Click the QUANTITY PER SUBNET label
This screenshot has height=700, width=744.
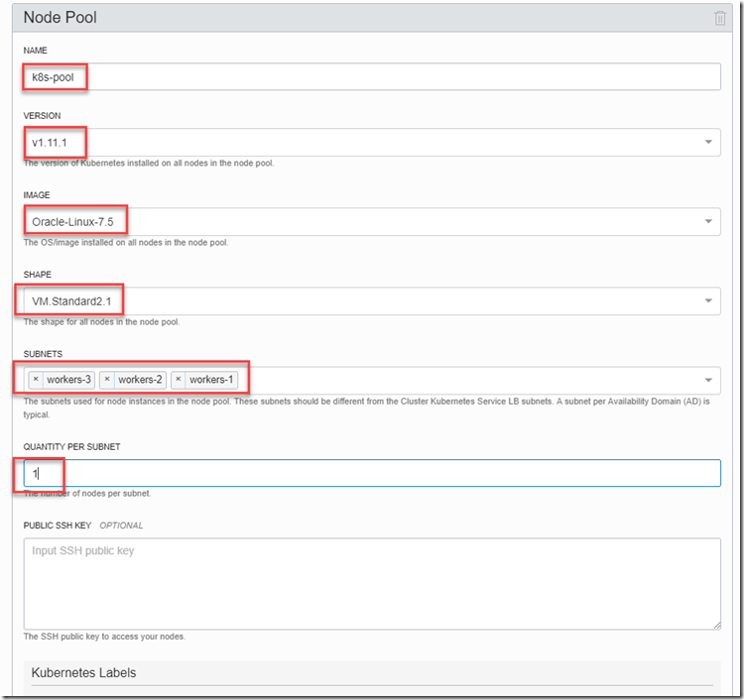pyautogui.click(x=71, y=447)
